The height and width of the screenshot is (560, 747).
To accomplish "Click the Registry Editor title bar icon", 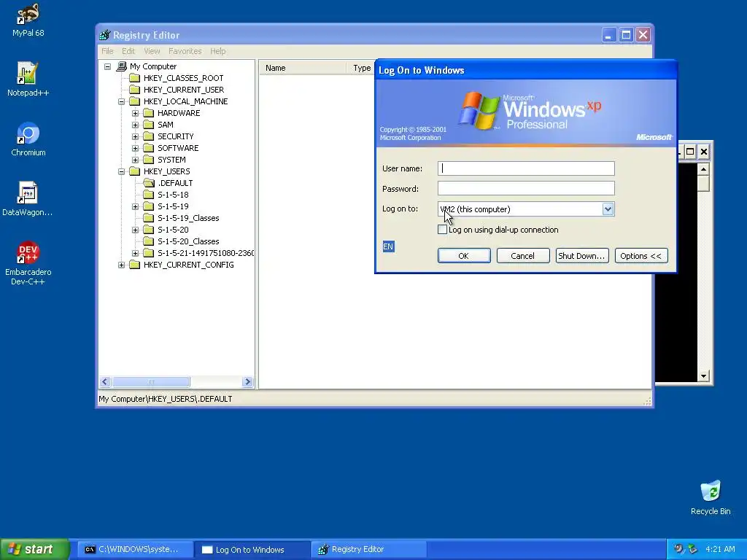I will [104, 35].
